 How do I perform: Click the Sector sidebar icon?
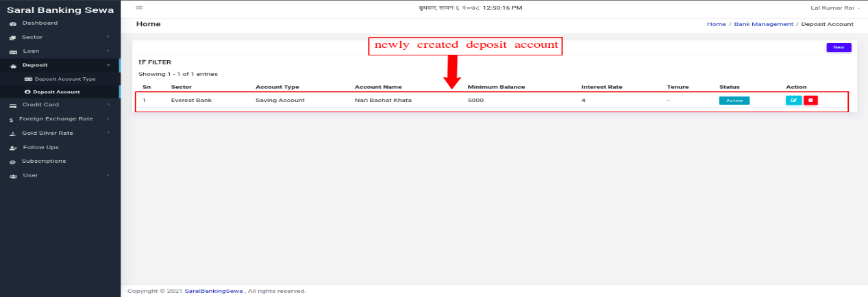point(13,38)
